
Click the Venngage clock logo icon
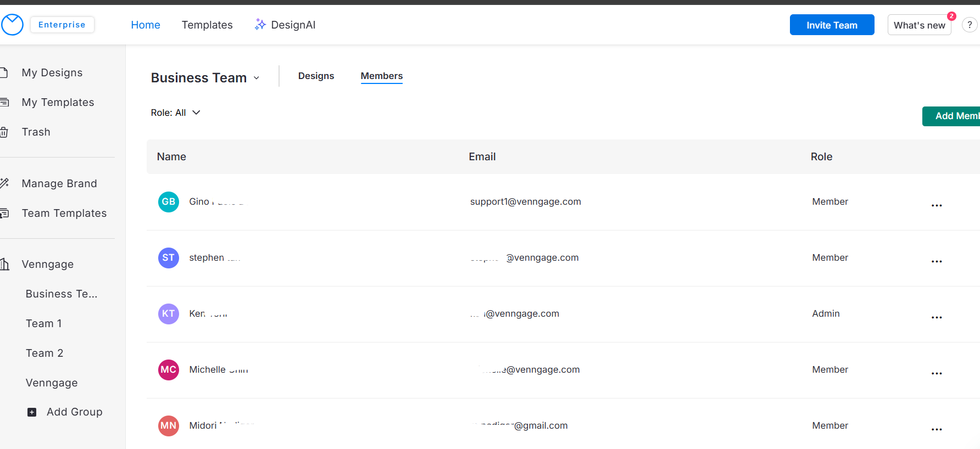click(x=12, y=25)
